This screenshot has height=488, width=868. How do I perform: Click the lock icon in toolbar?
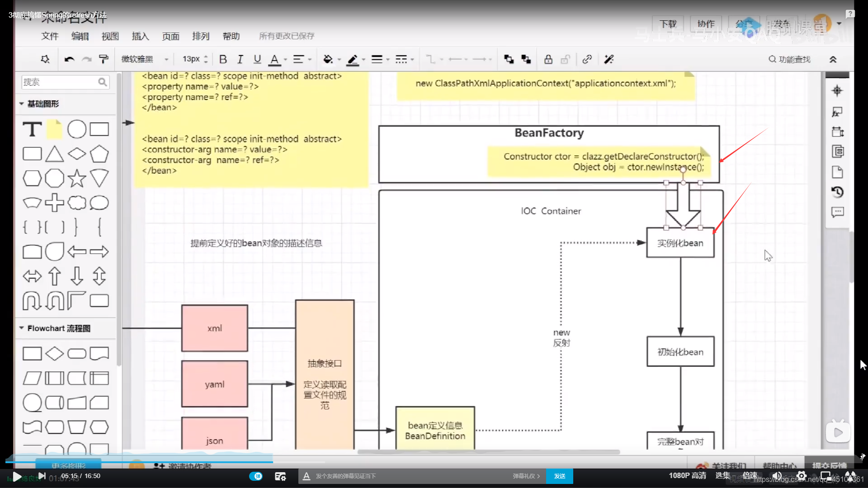pyautogui.click(x=548, y=59)
